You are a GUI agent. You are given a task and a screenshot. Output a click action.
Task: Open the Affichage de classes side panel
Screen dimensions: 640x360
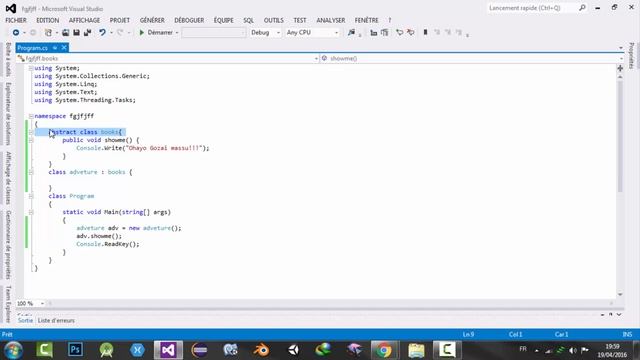tap(9, 178)
